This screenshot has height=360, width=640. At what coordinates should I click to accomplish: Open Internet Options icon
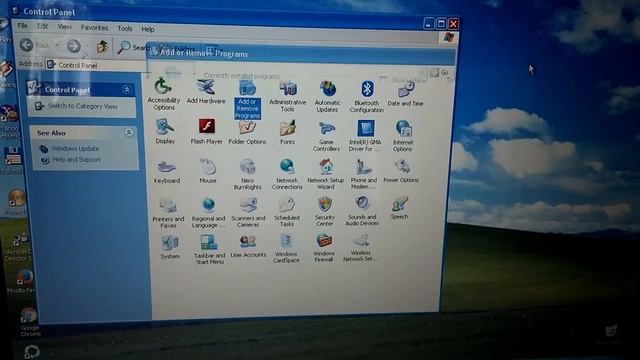pyautogui.click(x=403, y=136)
